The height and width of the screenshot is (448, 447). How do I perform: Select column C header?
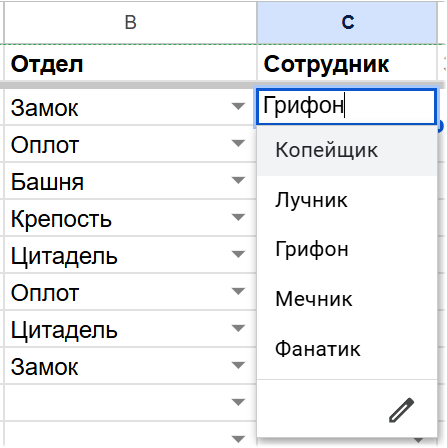(347, 22)
